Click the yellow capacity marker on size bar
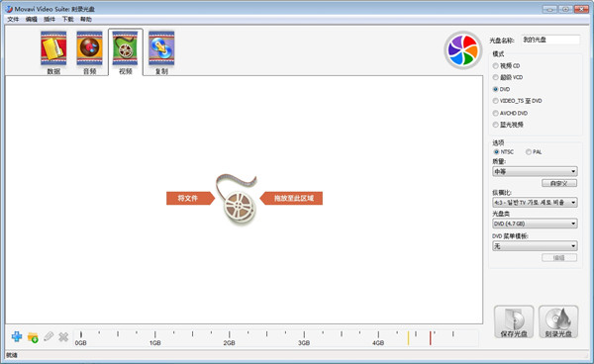This screenshot has width=594, height=364. (x=408, y=338)
